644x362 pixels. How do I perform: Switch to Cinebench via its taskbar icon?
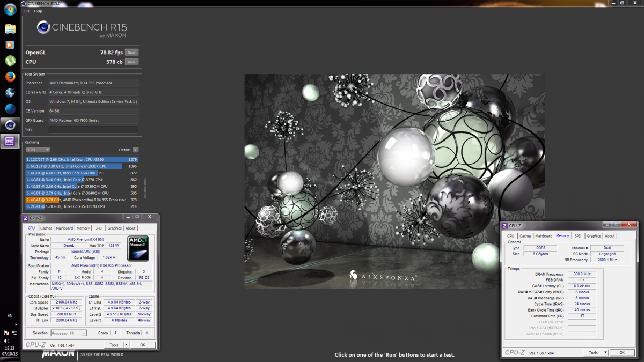click(10, 125)
